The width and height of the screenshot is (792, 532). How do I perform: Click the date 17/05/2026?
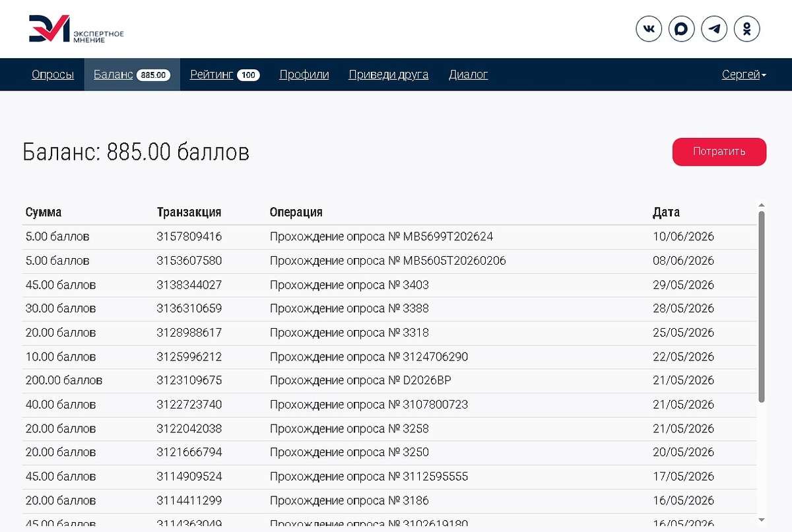(x=683, y=476)
